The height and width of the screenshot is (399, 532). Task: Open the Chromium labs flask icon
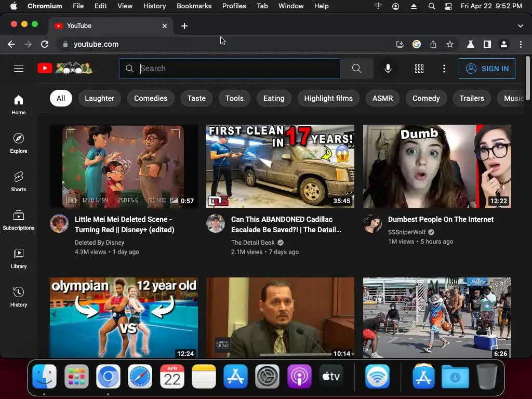click(471, 44)
